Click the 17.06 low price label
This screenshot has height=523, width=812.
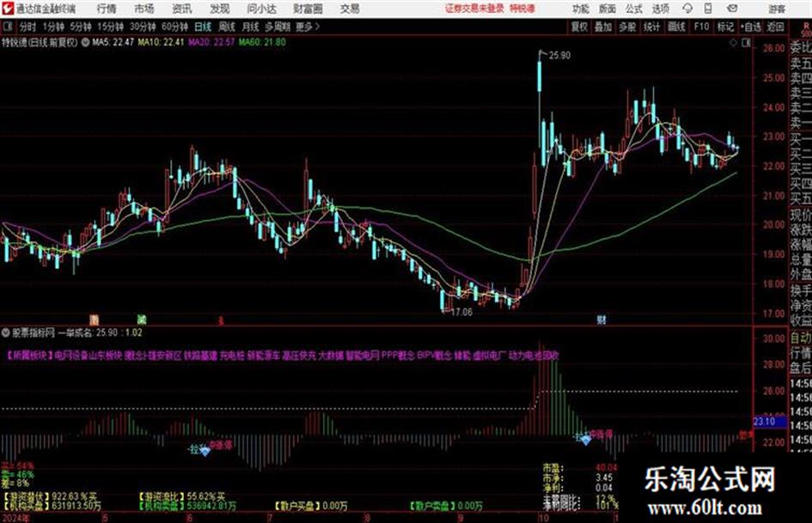pos(461,313)
